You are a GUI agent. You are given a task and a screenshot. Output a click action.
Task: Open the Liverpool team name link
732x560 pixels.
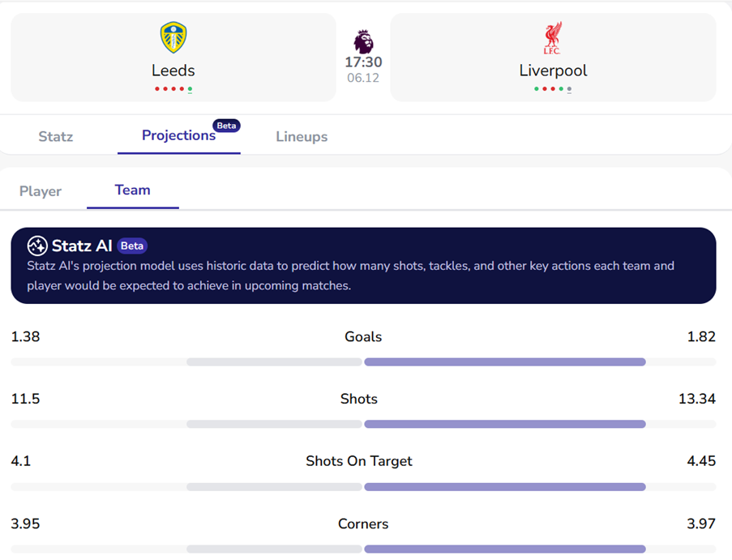pyautogui.click(x=553, y=71)
